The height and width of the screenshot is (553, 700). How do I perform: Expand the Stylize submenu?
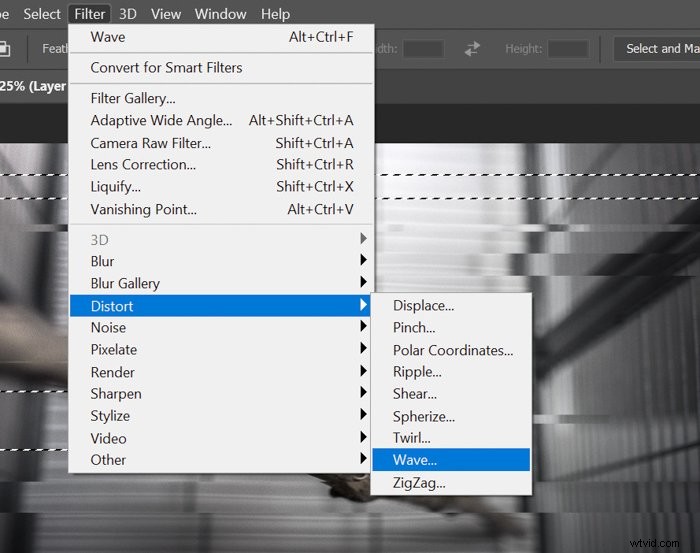point(221,416)
